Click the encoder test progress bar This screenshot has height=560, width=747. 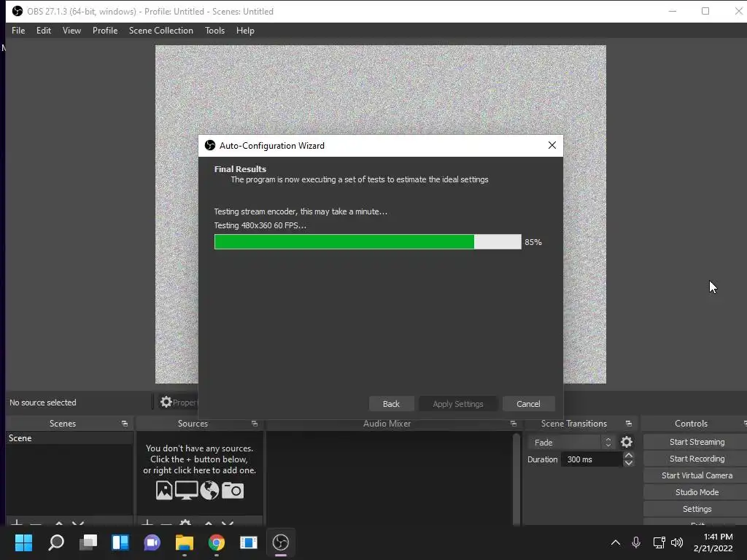pyautogui.click(x=368, y=242)
